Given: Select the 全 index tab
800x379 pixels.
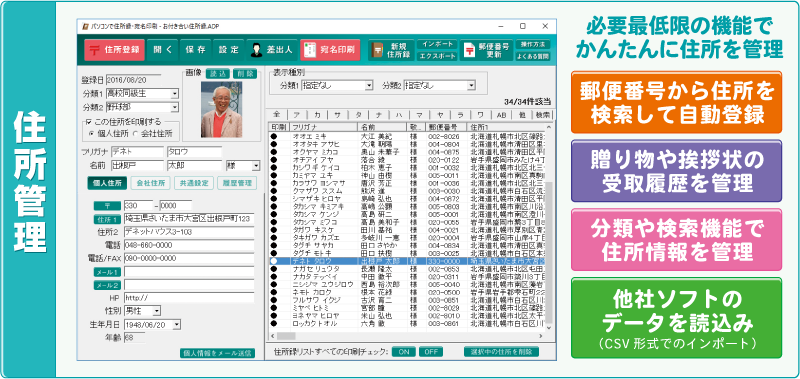Looking at the screenshot, I should click(277, 114).
